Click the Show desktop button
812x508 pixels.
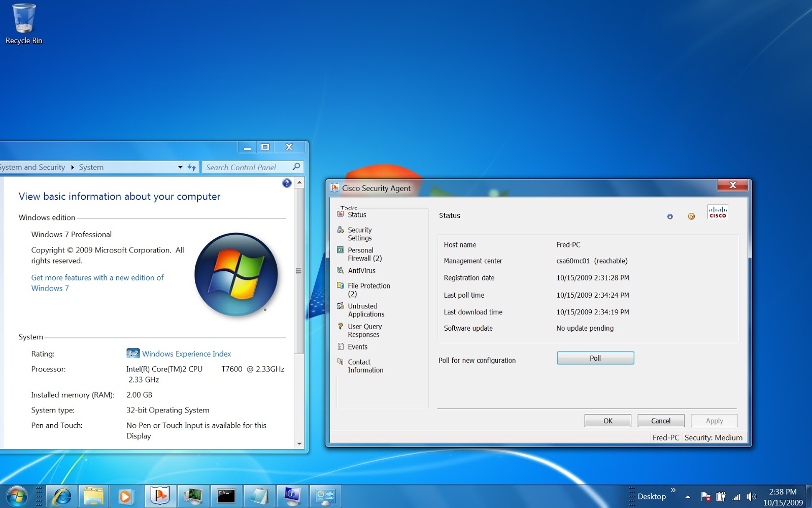tap(808, 496)
